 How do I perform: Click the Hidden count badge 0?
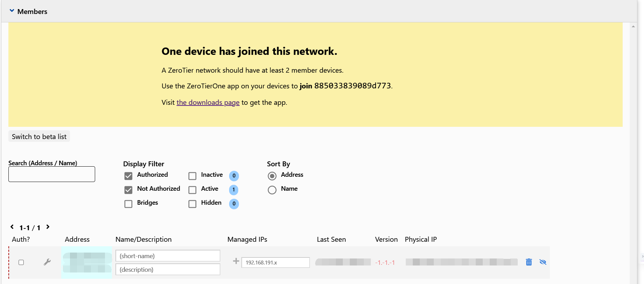pyautogui.click(x=234, y=204)
